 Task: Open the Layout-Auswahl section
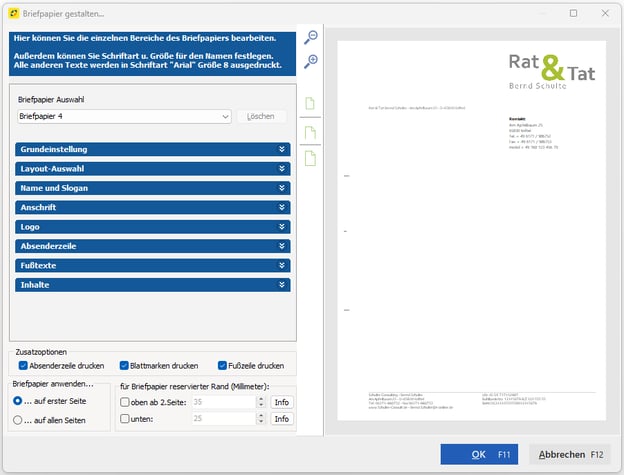(153, 168)
